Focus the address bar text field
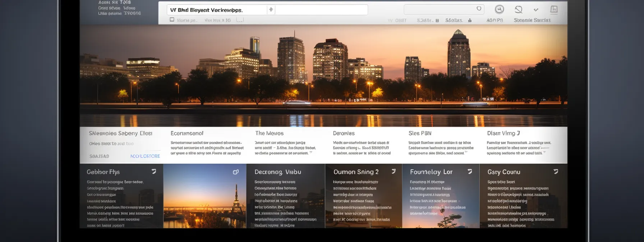This screenshot has width=644, height=242. click(x=267, y=10)
